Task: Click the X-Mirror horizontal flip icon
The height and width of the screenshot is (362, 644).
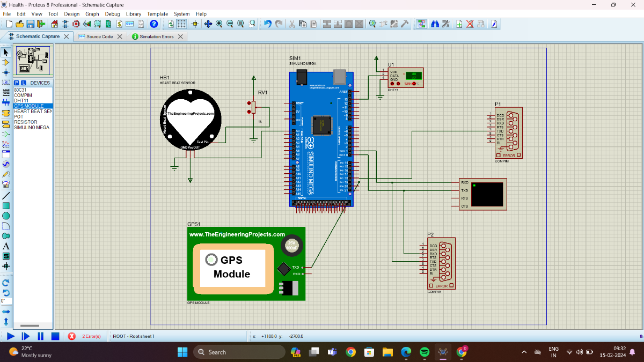Action: tap(6, 312)
